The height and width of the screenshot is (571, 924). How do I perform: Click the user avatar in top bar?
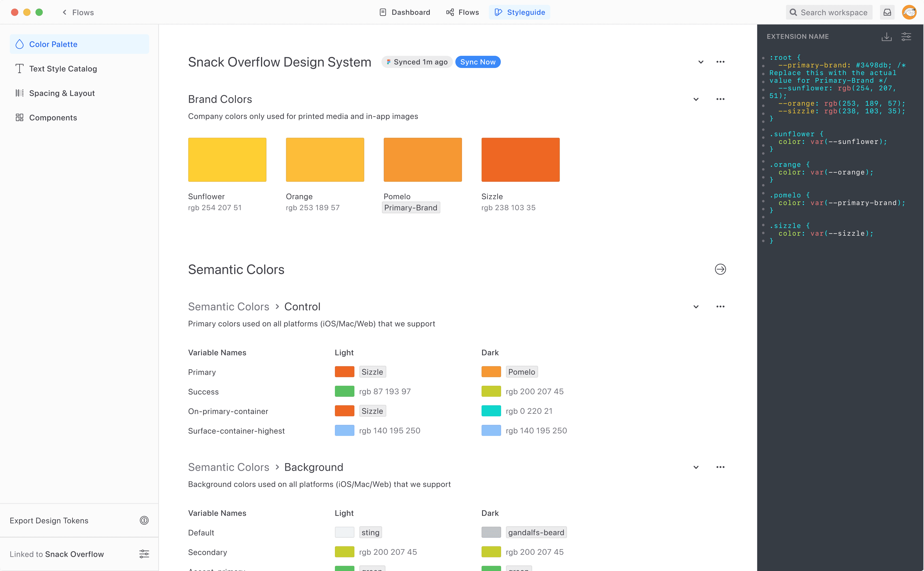tap(909, 12)
